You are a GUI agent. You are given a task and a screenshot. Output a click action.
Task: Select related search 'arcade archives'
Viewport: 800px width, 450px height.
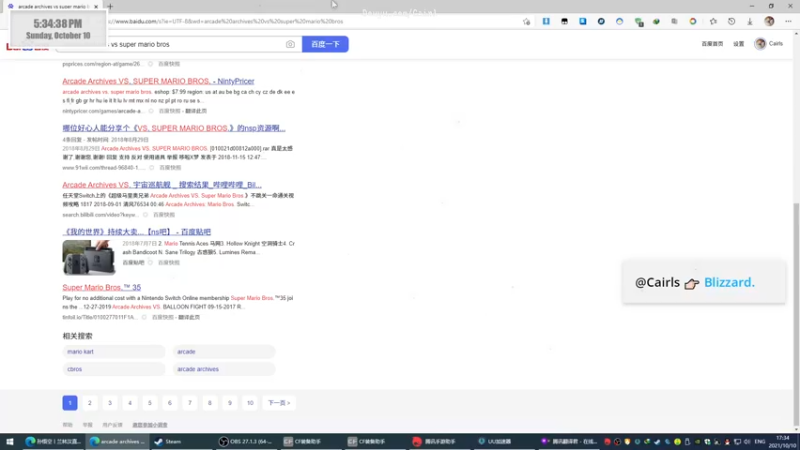[x=224, y=369]
